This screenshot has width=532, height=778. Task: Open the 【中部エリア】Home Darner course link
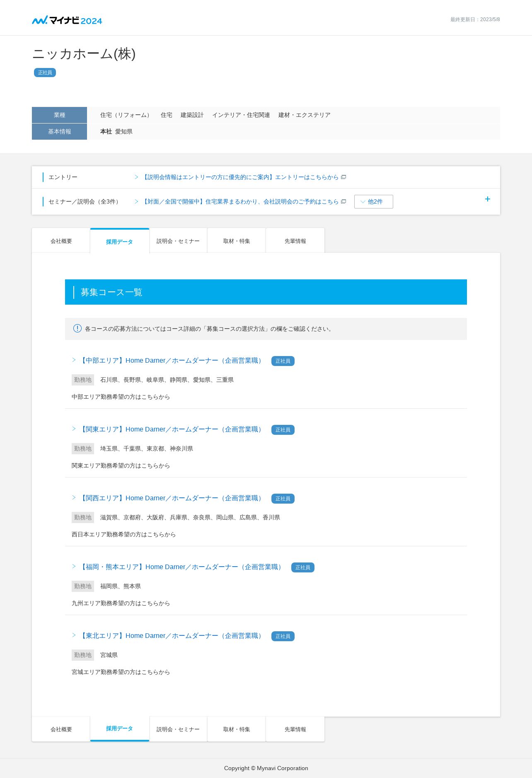coord(172,361)
